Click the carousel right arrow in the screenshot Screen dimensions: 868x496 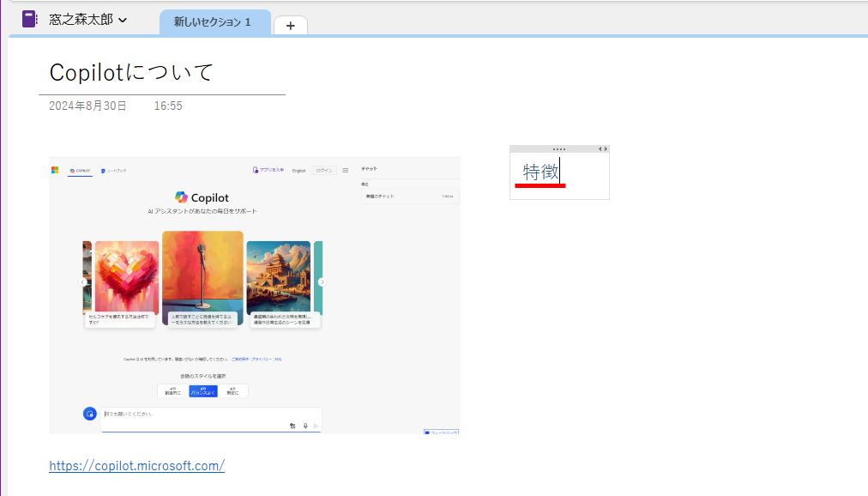[x=322, y=281]
